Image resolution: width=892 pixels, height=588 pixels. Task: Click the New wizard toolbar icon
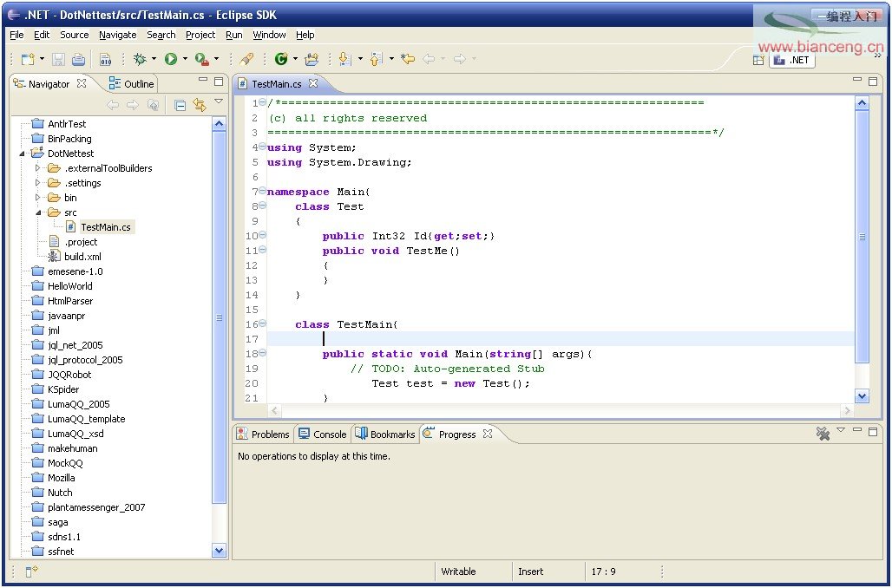click(x=27, y=59)
